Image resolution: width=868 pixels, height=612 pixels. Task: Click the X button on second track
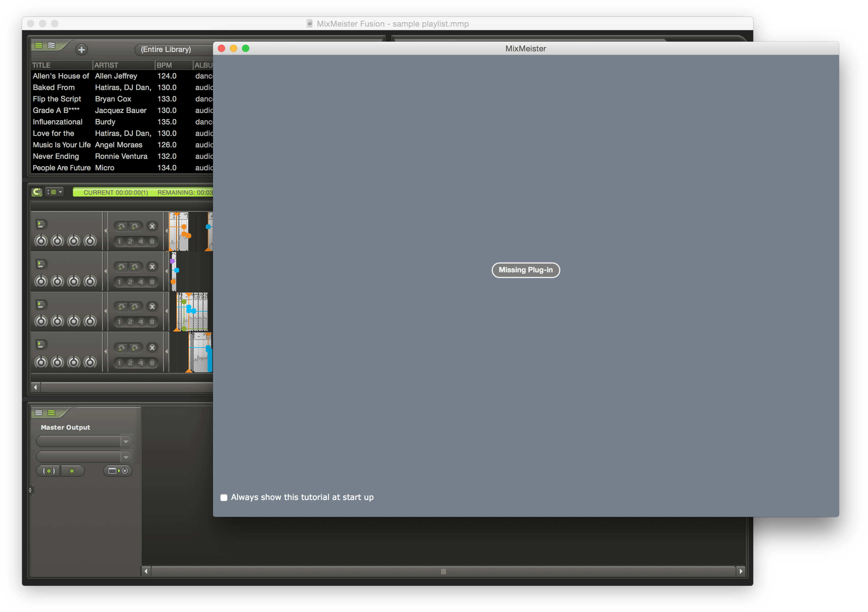click(x=152, y=267)
